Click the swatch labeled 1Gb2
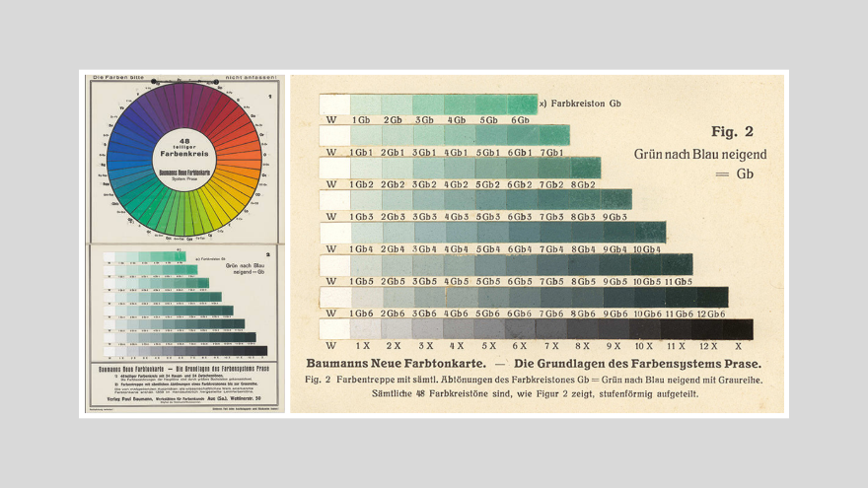Viewport: 868px width, 488px height. [366, 169]
